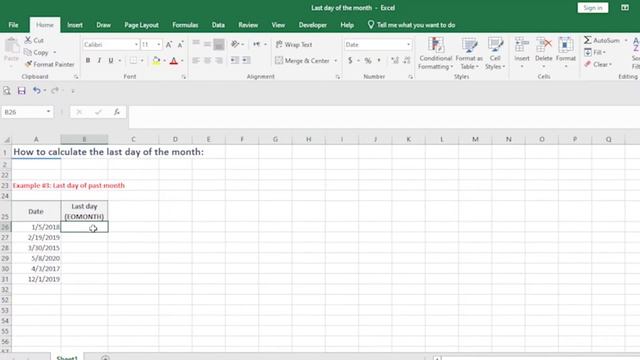
Task: Click the Insert cells icon
Action: pyautogui.click(x=522, y=44)
